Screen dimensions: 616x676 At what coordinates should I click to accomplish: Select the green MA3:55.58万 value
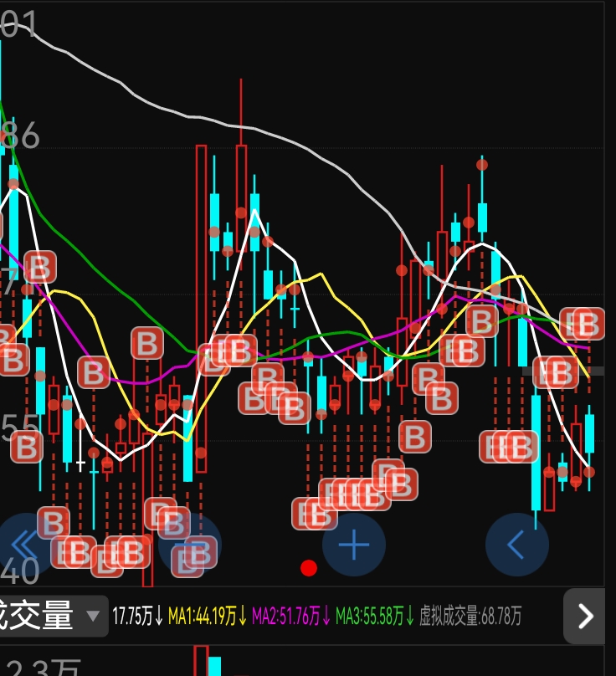[374, 616]
